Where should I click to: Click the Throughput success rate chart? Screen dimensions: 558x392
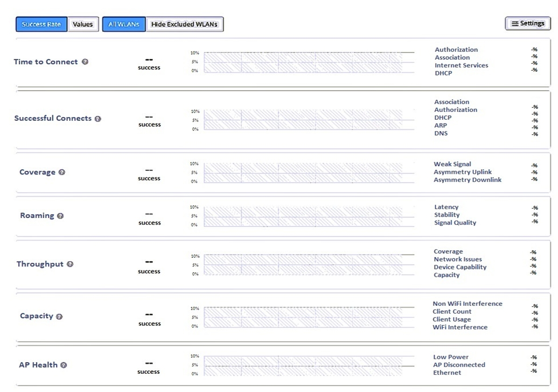[x=309, y=265]
